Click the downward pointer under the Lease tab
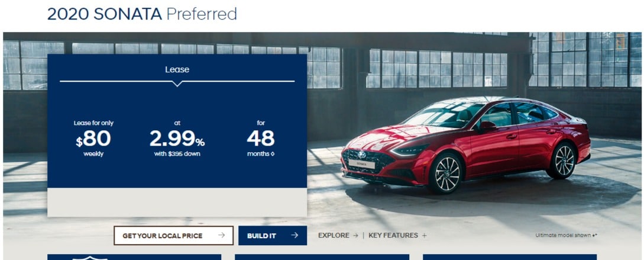This screenshot has width=644, height=260. [177, 84]
